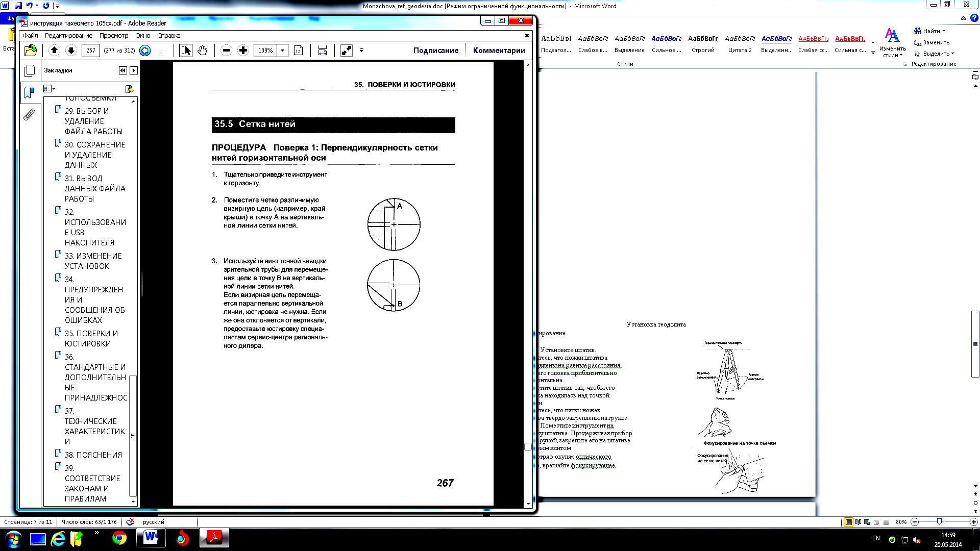Close the PDF document with the menu bar X
This screenshot has height=551, width=980.
click(527, 35)
